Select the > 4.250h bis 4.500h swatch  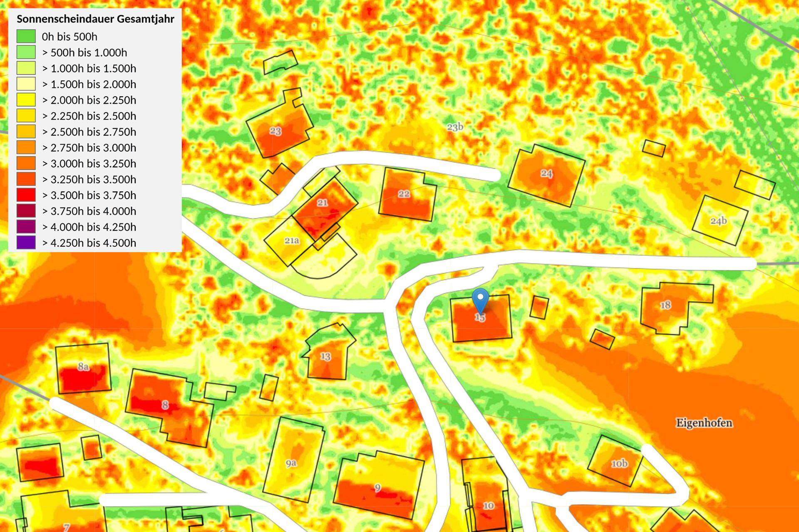26,242
